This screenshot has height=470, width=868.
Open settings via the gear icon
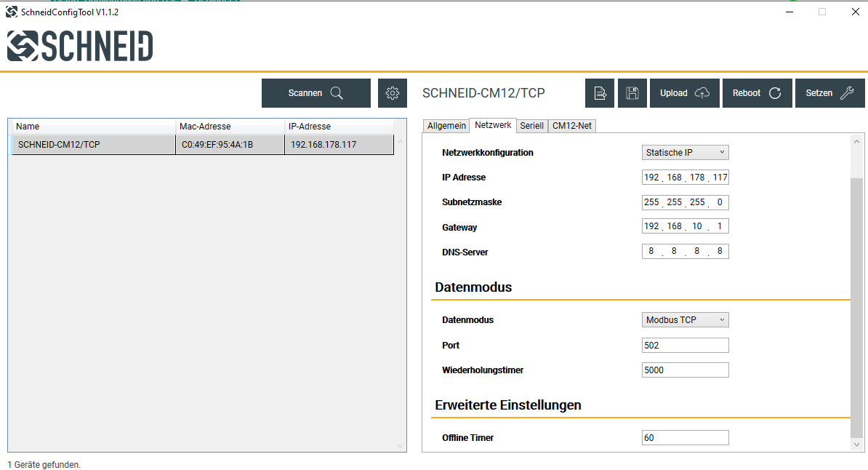click(393, 93)
